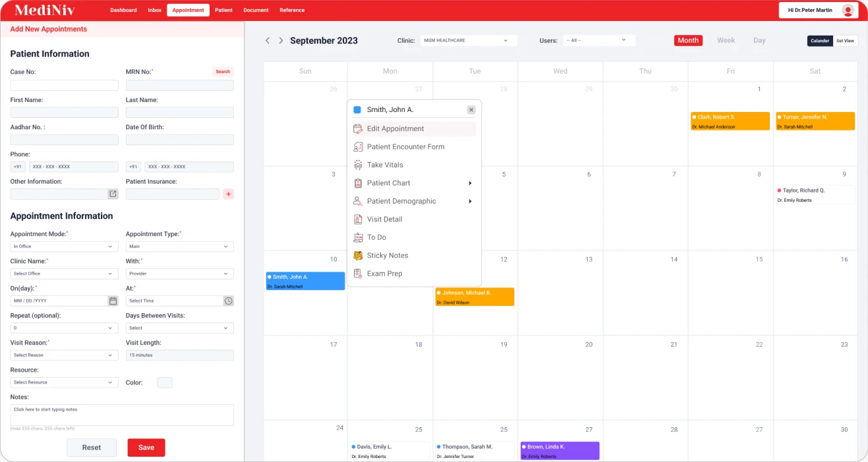Screen dimensions: 868x462
Task: Switch to list View toggle
Action: click(845, 41)
